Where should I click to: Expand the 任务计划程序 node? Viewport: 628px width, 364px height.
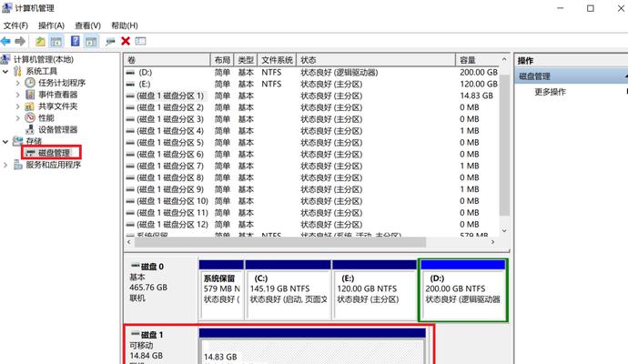[17, 84]
